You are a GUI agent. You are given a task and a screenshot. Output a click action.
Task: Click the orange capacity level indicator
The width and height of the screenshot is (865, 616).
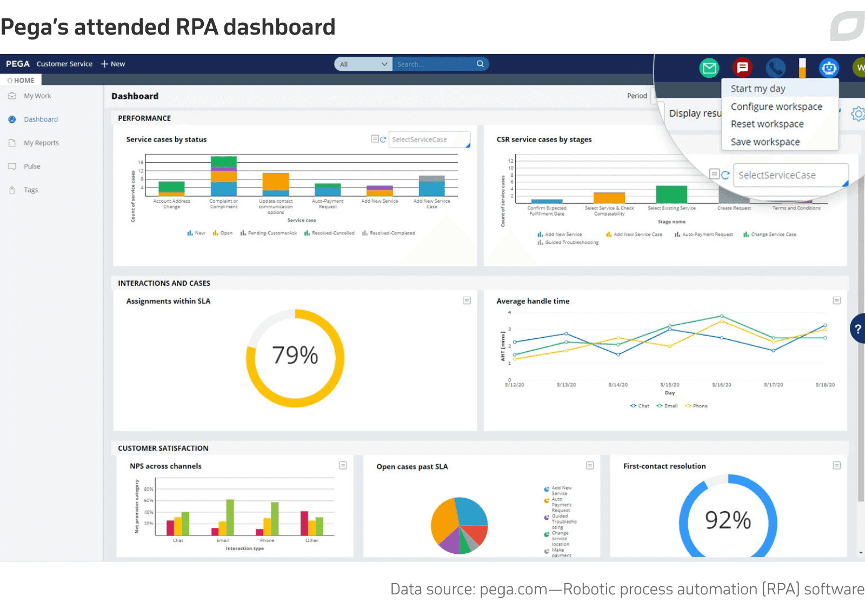pyautogui.click(x=802, y=68)
